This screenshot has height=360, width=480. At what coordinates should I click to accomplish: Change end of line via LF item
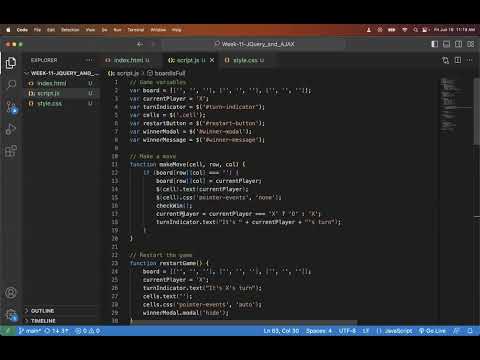(366, 331)
